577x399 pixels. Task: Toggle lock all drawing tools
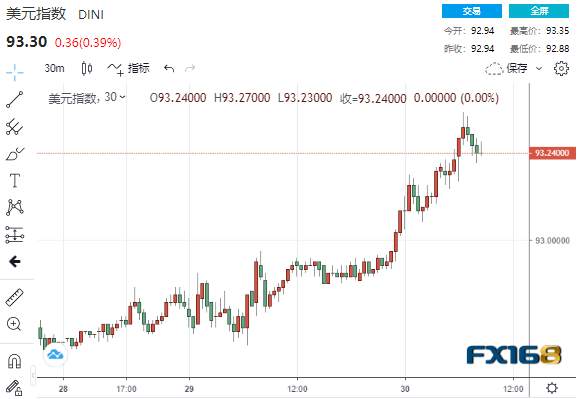(x=14, y=388)
